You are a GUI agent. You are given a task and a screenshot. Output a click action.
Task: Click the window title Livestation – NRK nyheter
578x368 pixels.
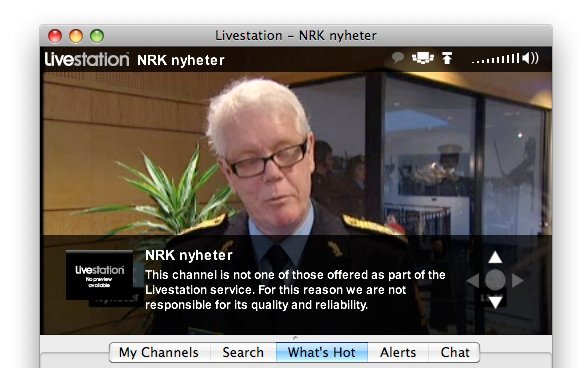point(296,35)
